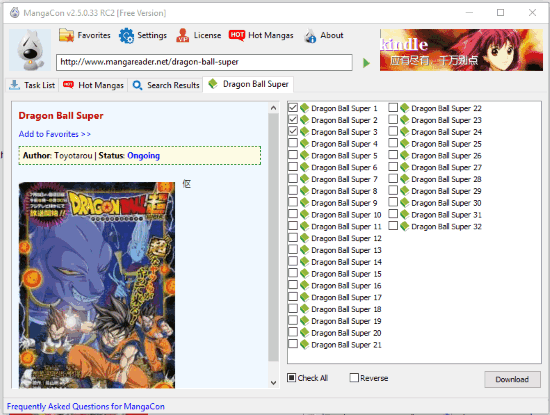Click the green Go arrow beside URL
The height and width of the screenshot is (415, 550).
(366, 63)
